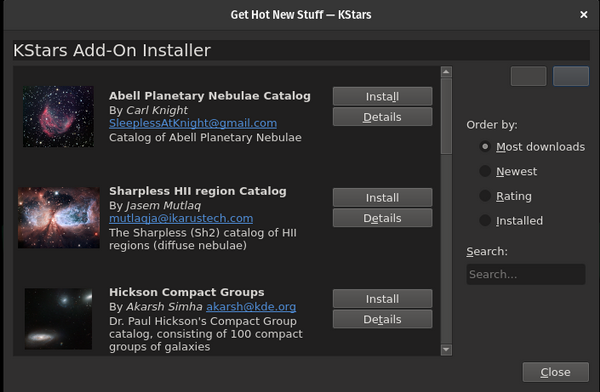
Task: Click the Hickson Compact Groups thumbnail image
Action: coord(58,318)
